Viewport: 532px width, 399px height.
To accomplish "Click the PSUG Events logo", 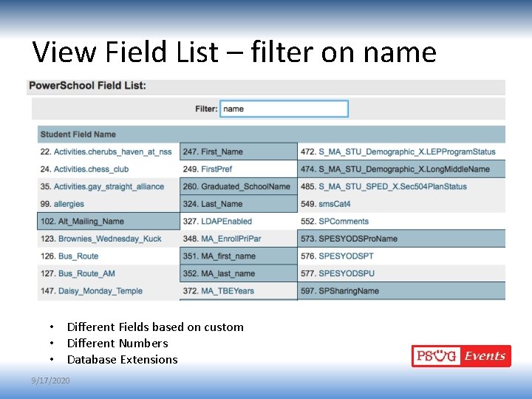I will click(461, 356).
